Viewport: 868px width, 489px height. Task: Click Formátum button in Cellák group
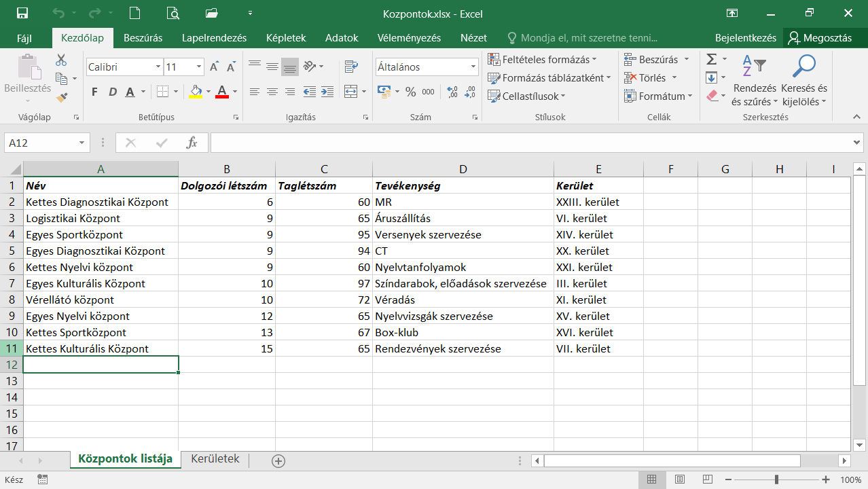coord(657,96)
